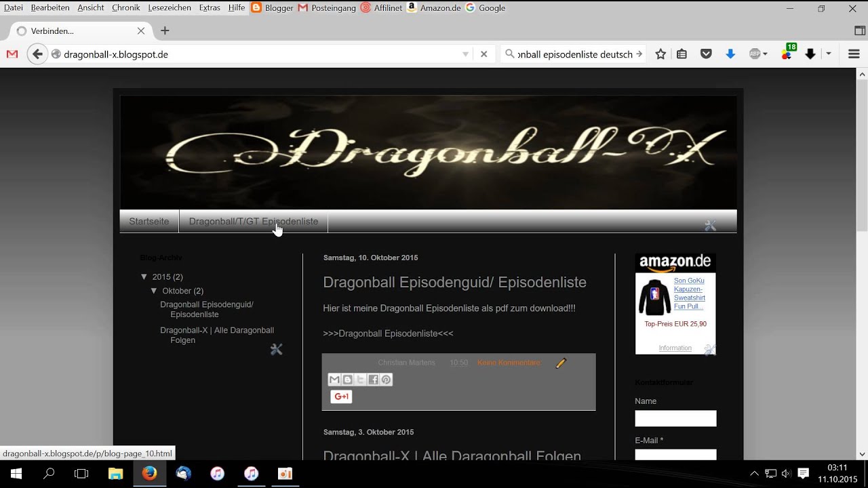Open the dropdown beside the black download arrow
The image size is (868, 488).
tap(828, 54)
